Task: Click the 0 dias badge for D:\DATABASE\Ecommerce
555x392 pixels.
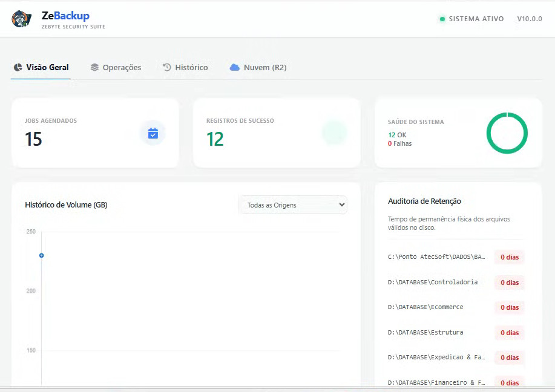Action: point(508,307)
